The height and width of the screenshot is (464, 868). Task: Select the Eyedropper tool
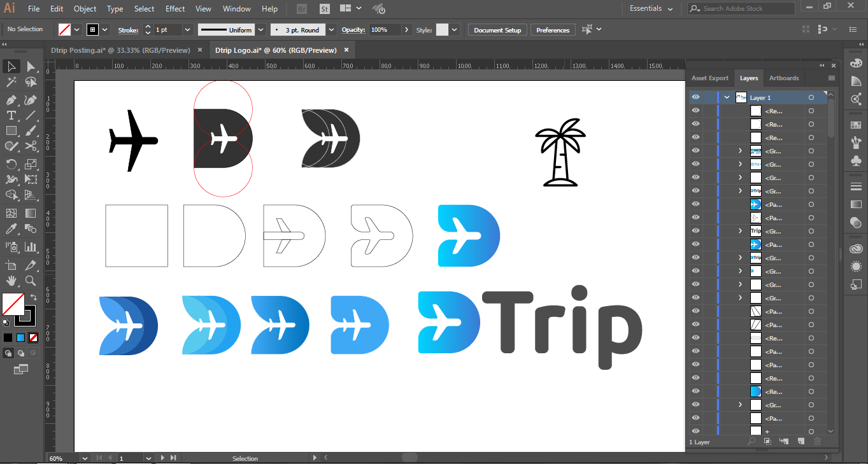coord(11,229)
